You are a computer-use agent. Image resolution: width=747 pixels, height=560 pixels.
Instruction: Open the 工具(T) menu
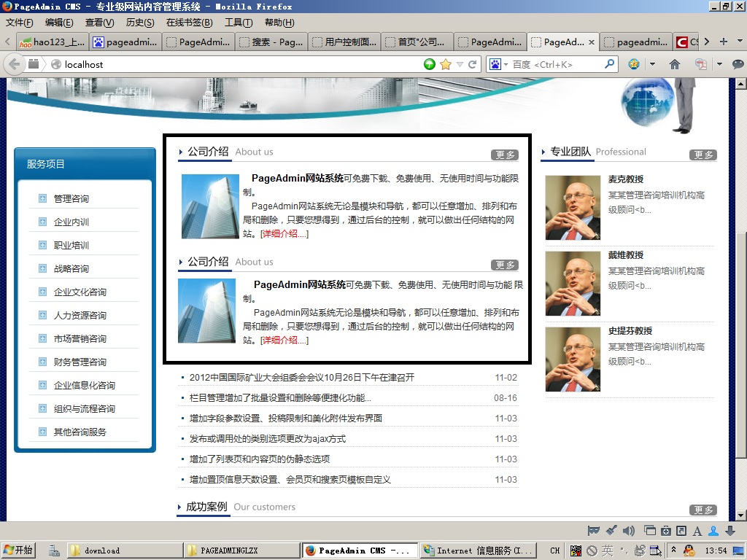(x=239, y=23)
